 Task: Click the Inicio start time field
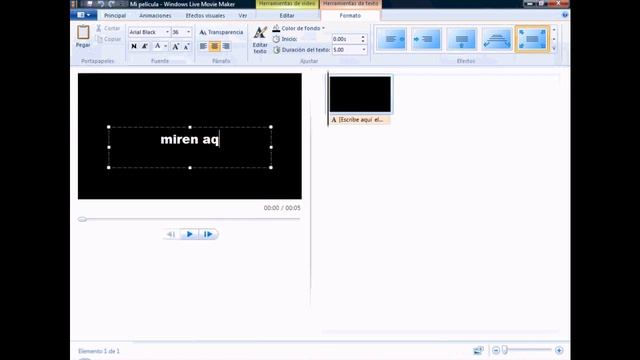tap(346, 39)
